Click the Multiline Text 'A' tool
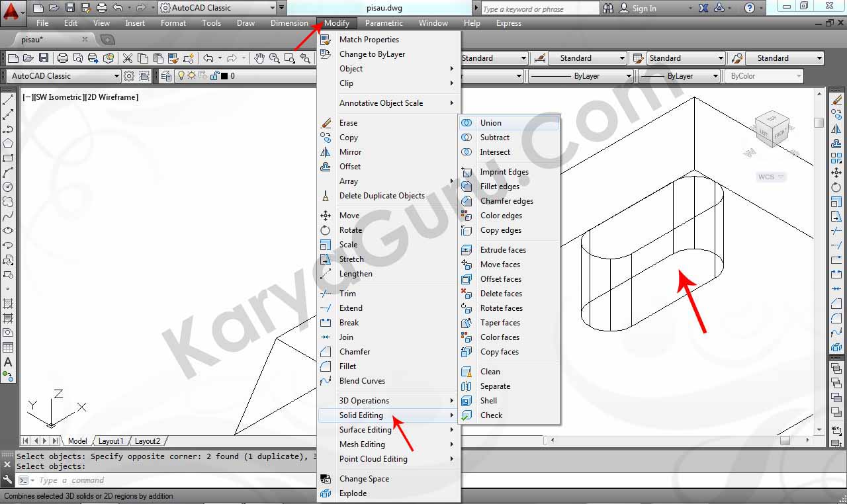Screen dimensions: 847x504 point(8,362)
